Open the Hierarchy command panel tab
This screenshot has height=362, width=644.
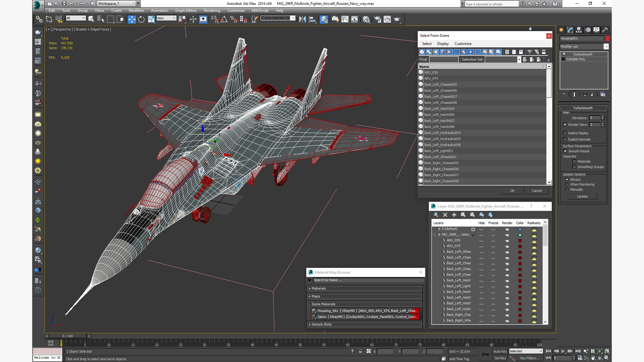coord(579,30)
